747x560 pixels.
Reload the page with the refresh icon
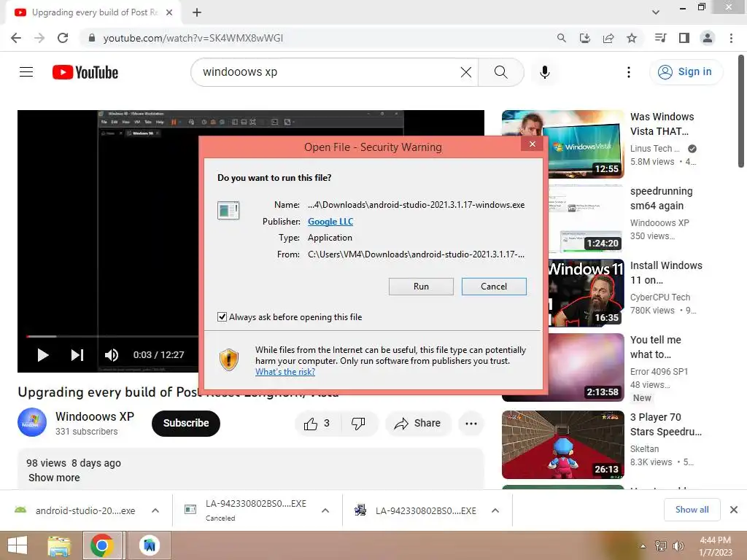click(x=63, y=38)
